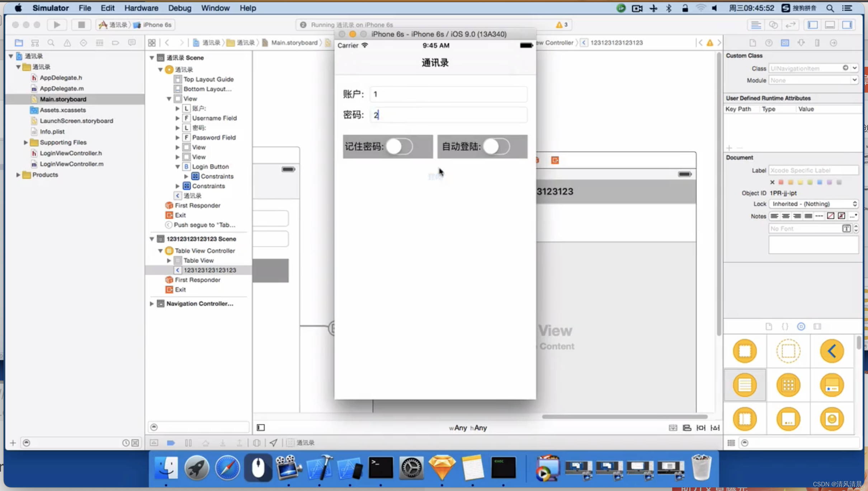Expand 通讯录 Scene tree item

coord(151,57)
